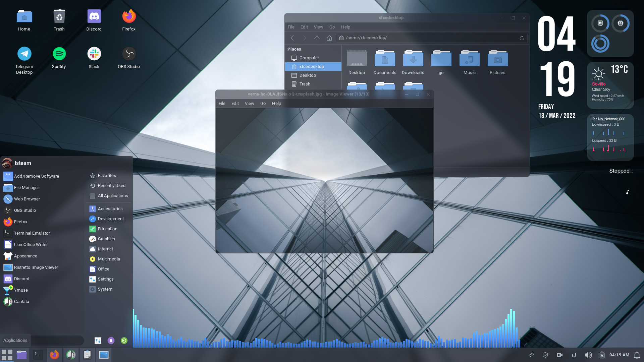Open the Spotify desktop icon

click(x=59, y=58)
